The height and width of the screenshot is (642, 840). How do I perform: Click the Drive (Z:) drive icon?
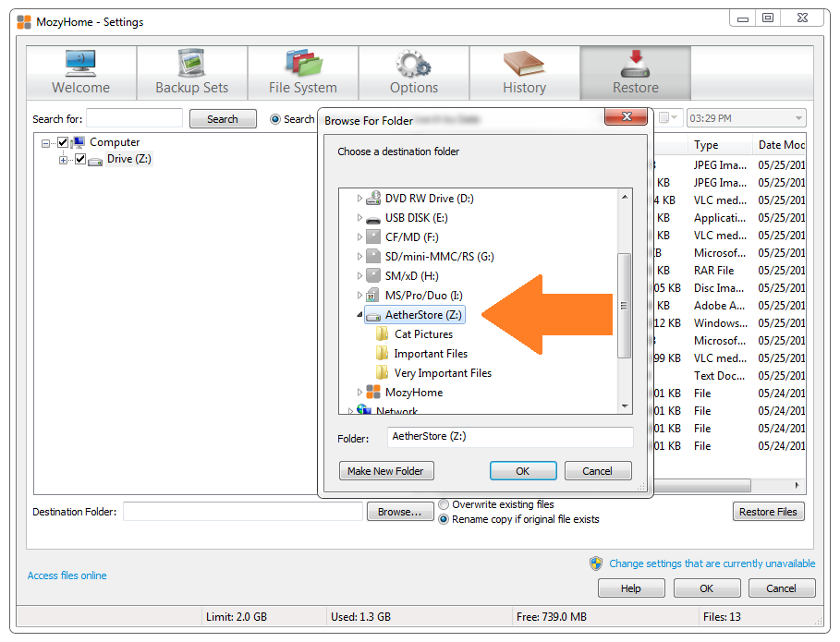click(95, 161)
